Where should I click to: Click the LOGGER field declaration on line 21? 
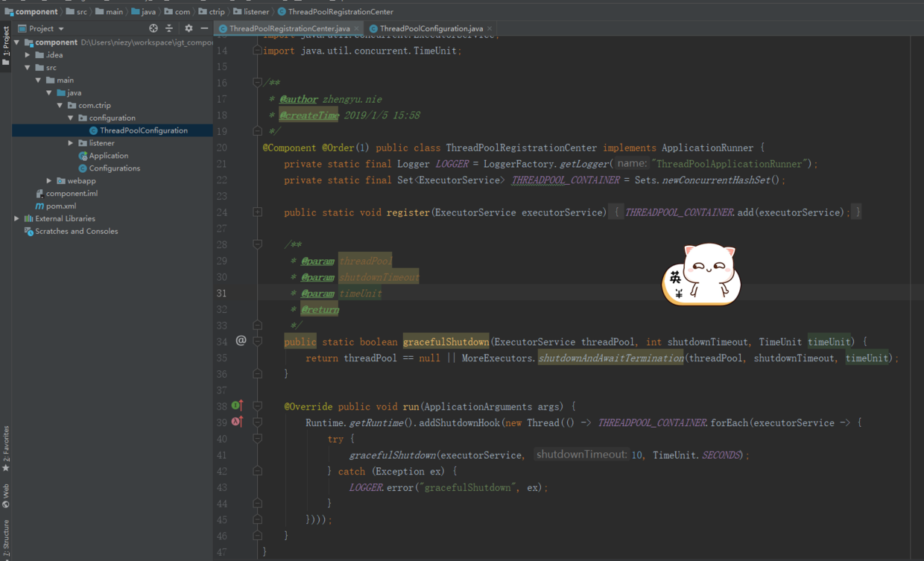coord(452,164)
